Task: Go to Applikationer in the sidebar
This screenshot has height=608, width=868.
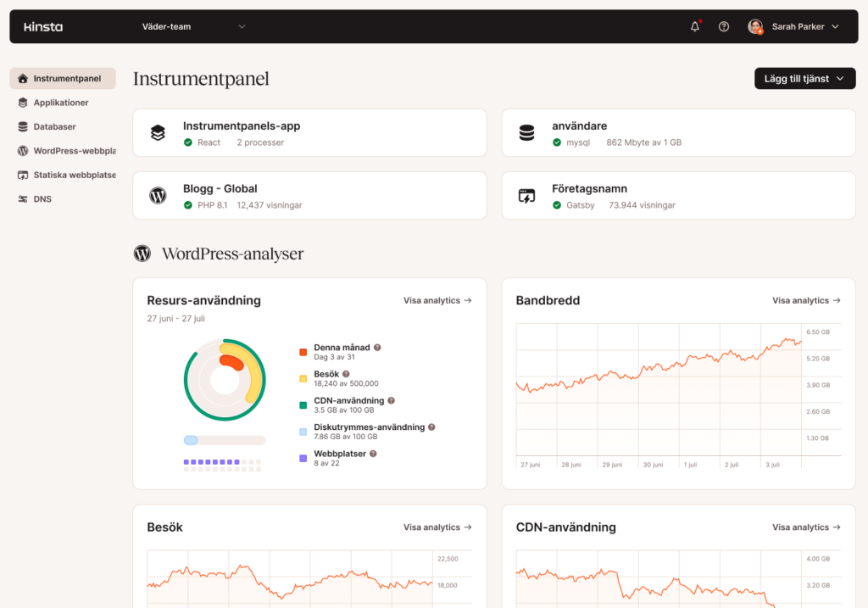Action: tap(61, 103)
